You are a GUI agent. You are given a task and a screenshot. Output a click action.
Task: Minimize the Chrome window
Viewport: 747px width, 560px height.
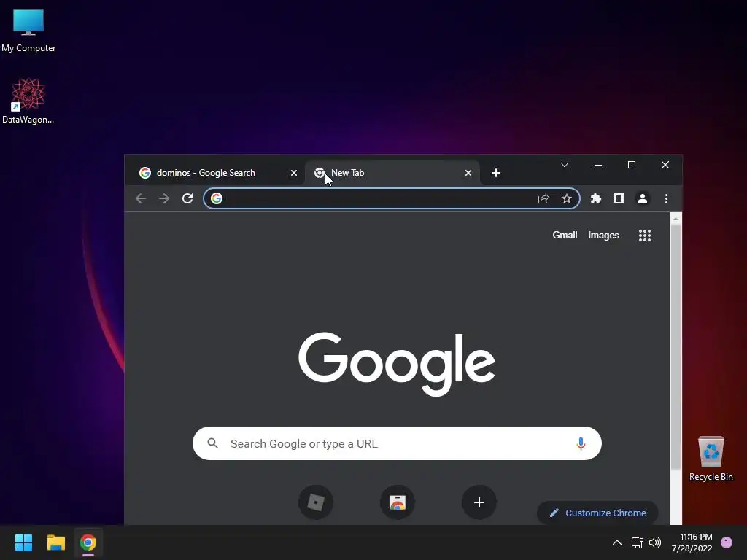click(598, 165)
